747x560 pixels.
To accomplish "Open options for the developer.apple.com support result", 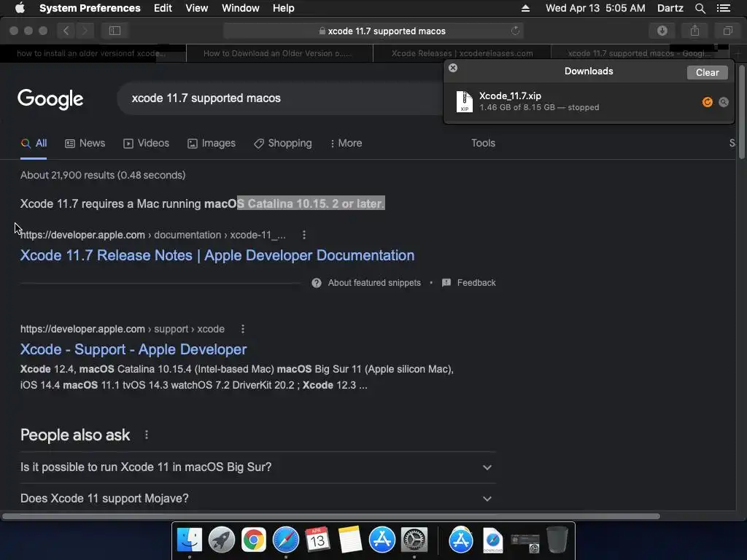I will click(242, 329).
